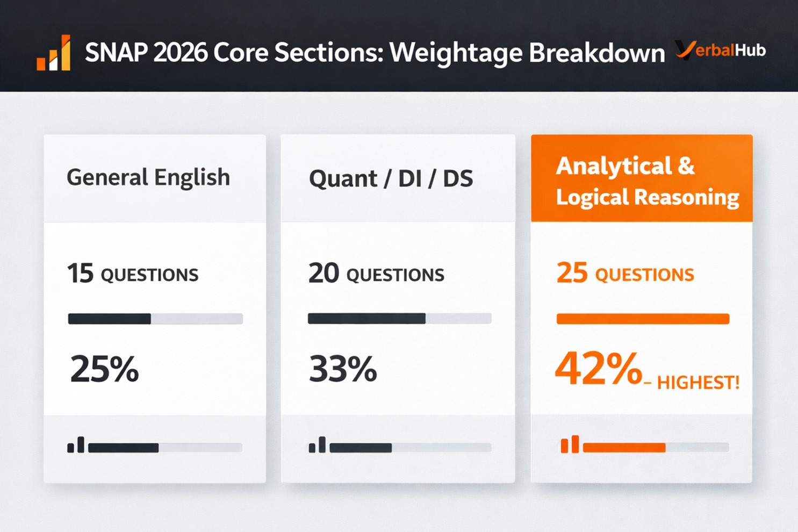Click the orange bar chart icon in header
Viewport: 798px width, 532px height.
coord(54,53)
